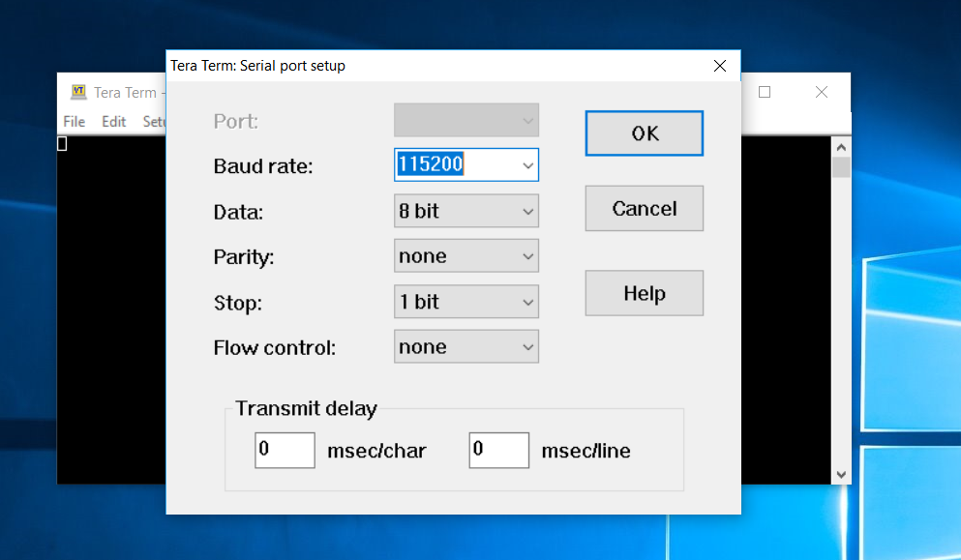Click the scroll down arrow in Tera Term
This screenshot has width=961, height=560.
[x=841, y=475]
